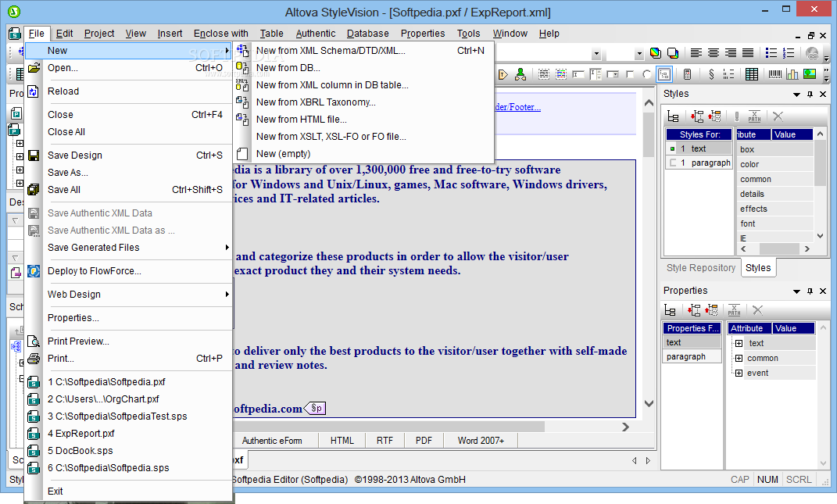The image size is (837, 504).
Task: Open the Properties panel dropdown arrow
Action: [796, 291]
